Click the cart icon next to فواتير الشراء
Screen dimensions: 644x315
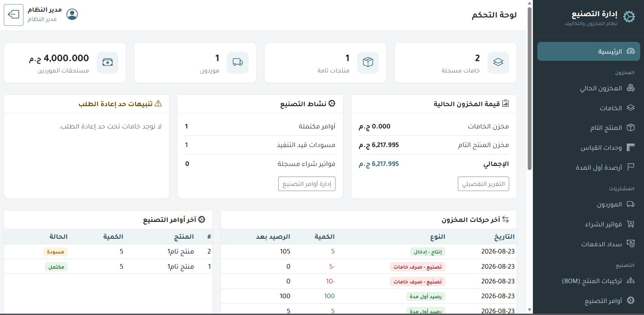[631, 224]
